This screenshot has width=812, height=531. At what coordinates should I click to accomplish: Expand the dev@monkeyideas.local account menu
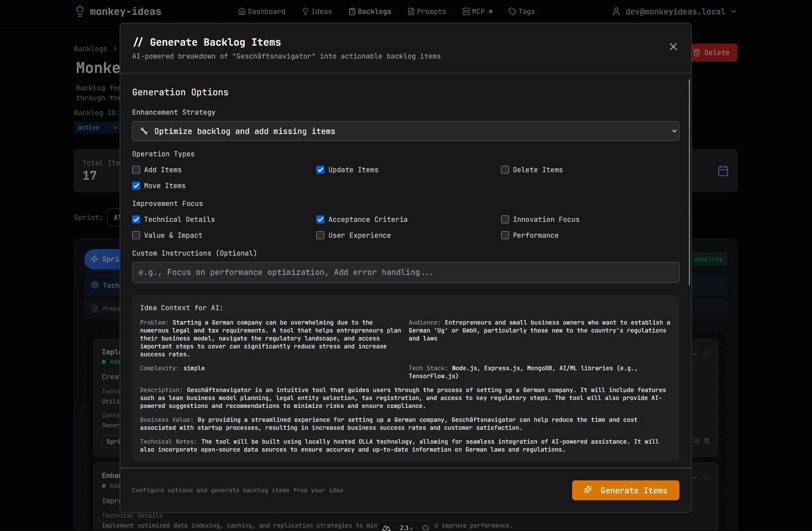[x=674, y=11]
